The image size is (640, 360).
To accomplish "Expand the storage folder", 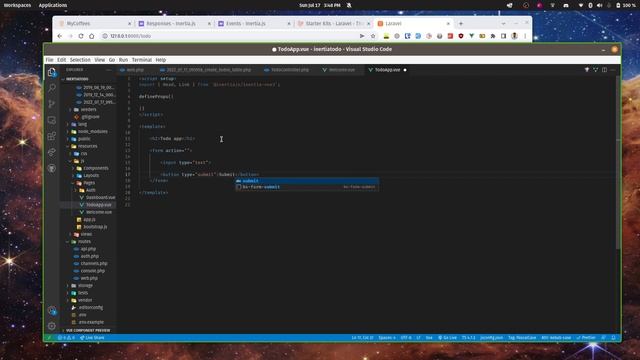I will point(85,286).
